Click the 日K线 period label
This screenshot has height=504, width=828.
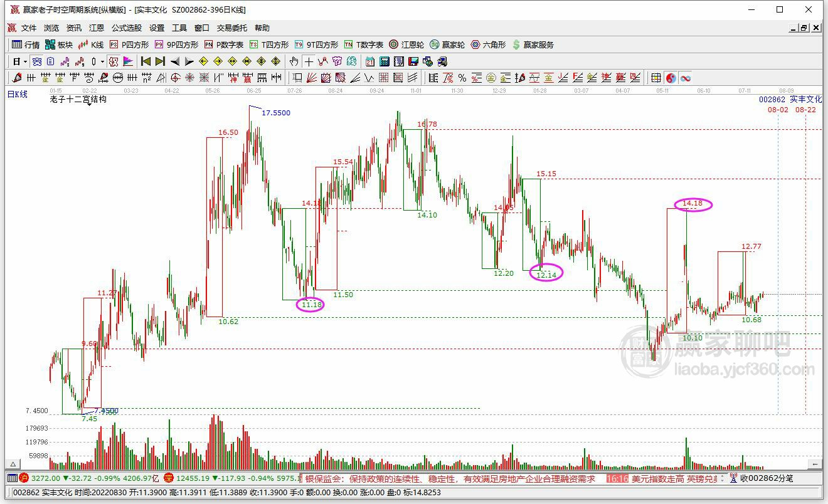click(18, 94)
